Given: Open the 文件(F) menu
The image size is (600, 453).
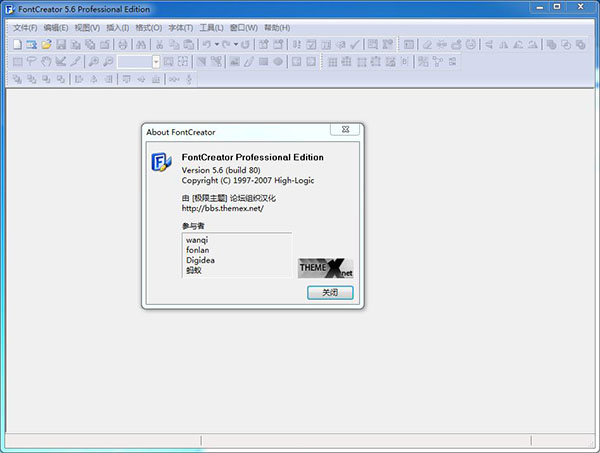Looking at the screenshot, I should pos(25,28).
